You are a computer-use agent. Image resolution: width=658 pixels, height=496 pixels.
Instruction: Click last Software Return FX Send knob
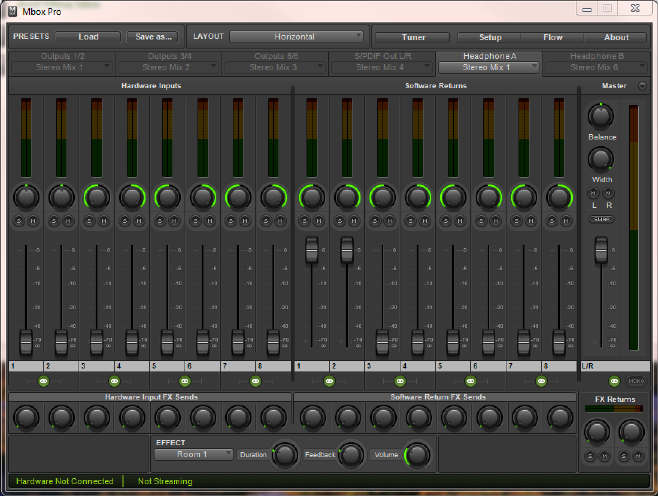(x=559, y=418)
